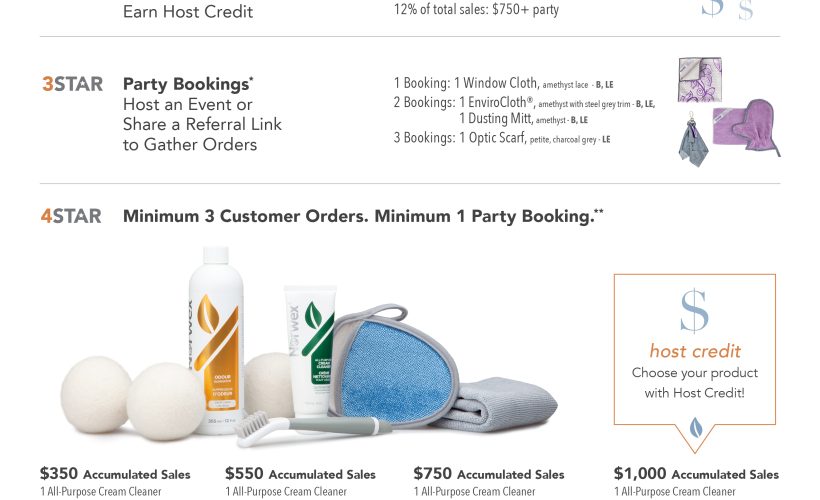
Task: Click the small blue flame droplet icon
Action: pyautogui.click(x=696, y=427)
